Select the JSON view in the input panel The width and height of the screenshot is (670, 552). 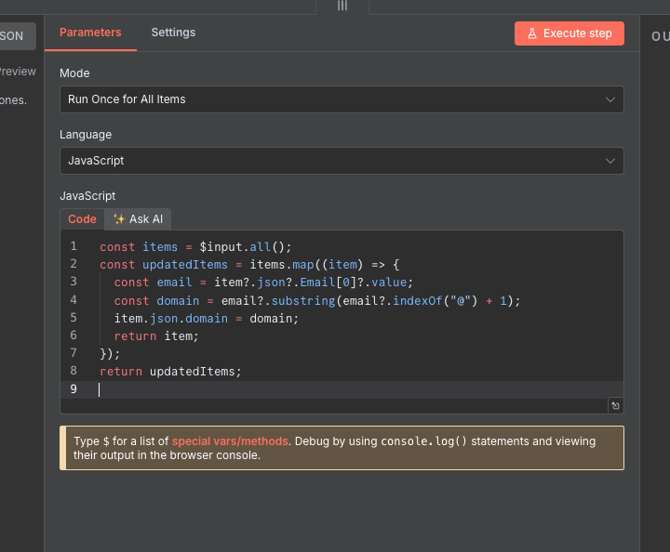(x=14, y=36)
